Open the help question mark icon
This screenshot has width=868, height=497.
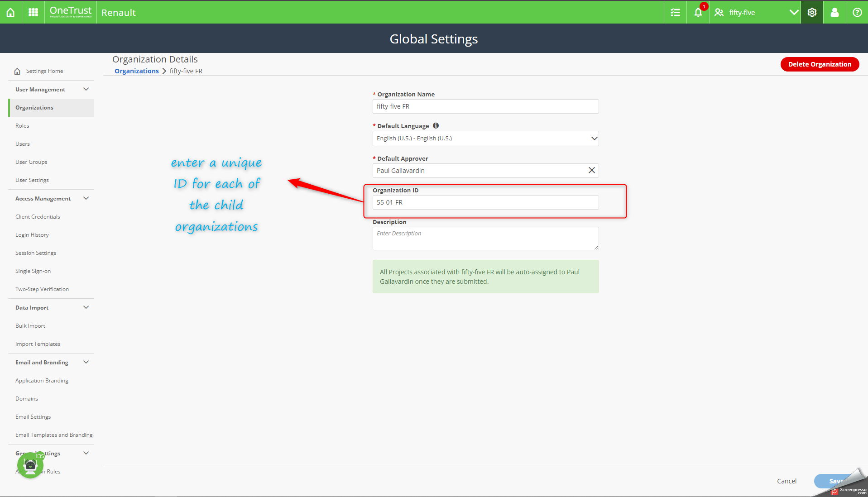(857, 12)
